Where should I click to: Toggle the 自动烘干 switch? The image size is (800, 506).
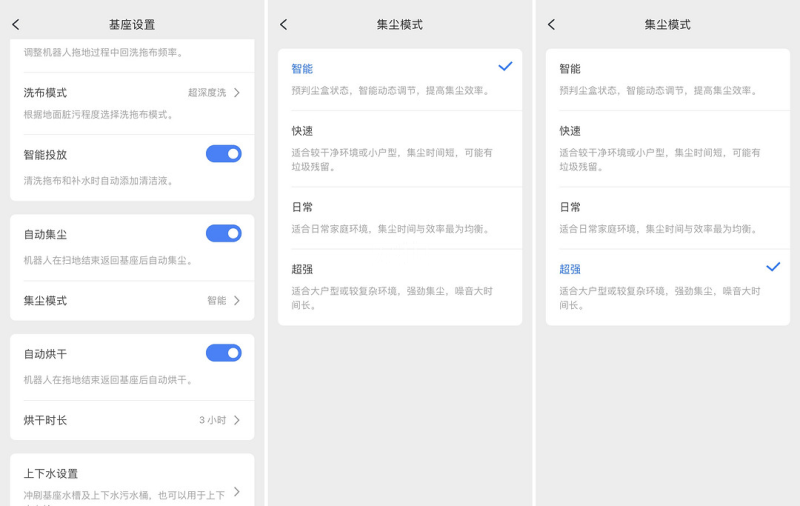pyautogui.click(x=223, y=353)
